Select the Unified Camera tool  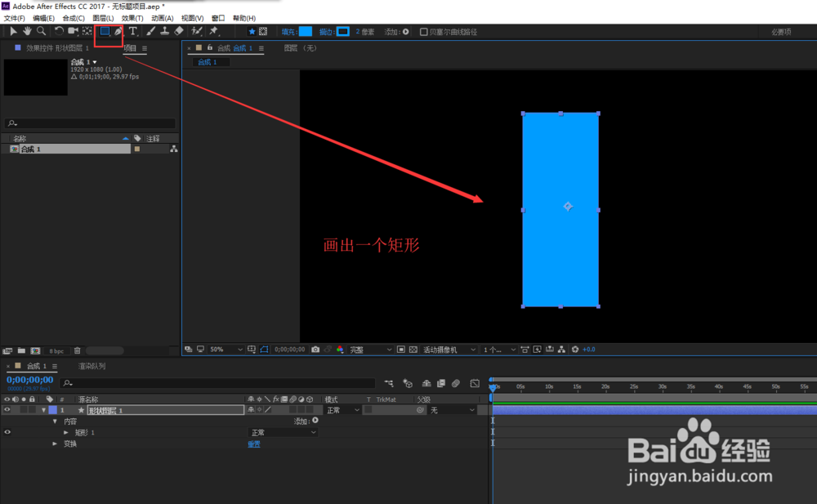tap(73, 31)
